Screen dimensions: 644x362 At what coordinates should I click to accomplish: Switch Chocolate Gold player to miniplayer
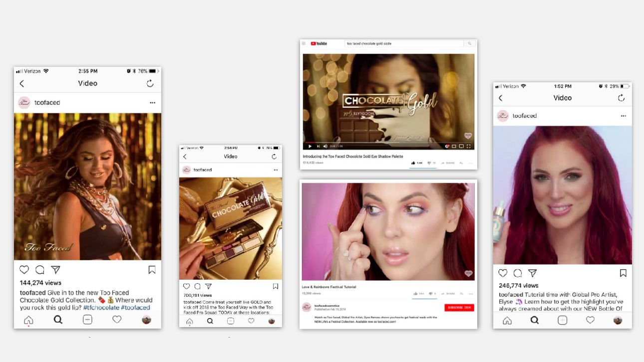[454, 146]
